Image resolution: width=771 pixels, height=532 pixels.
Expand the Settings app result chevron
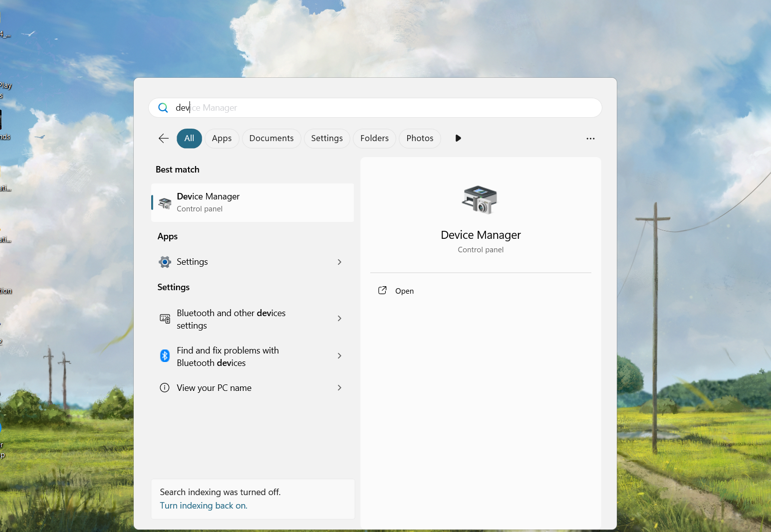(339, 262)
